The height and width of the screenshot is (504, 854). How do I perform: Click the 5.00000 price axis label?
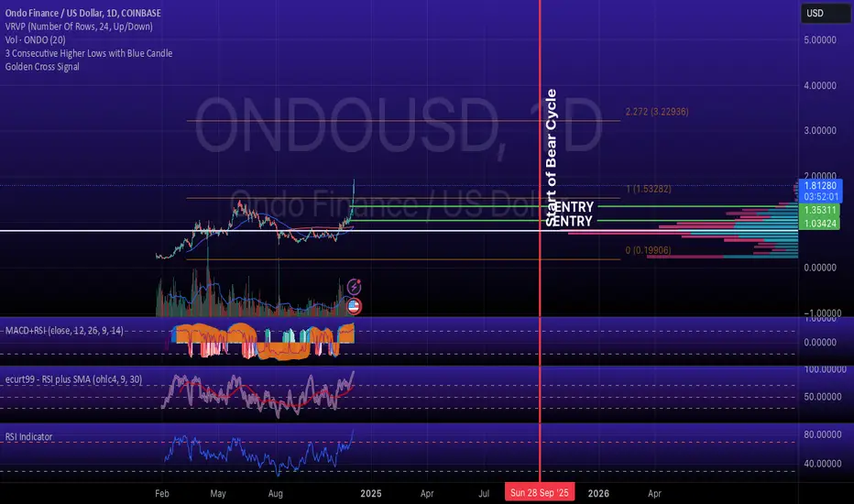[x=820, y=39]
